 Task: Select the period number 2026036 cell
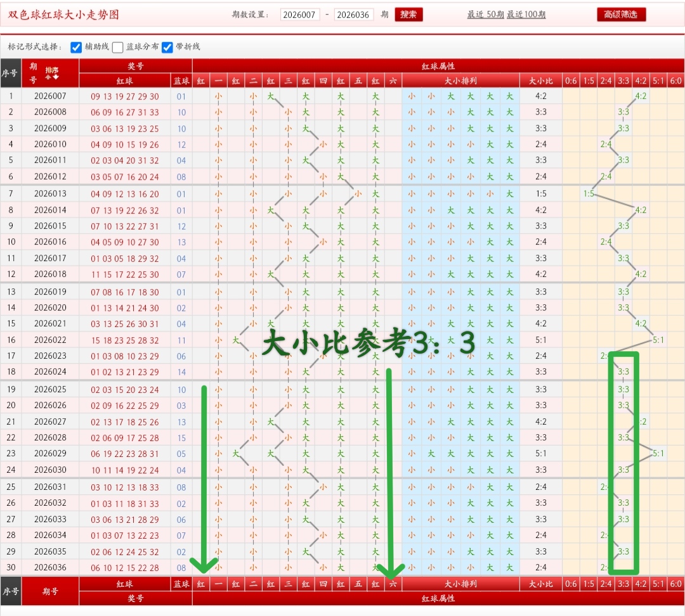(x=50, y=568)
